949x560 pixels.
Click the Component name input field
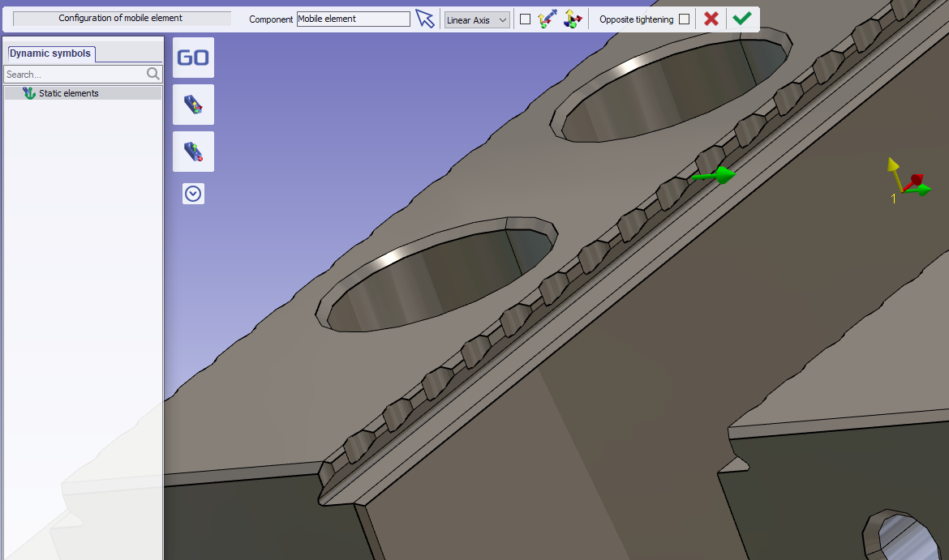coord(353,19)
